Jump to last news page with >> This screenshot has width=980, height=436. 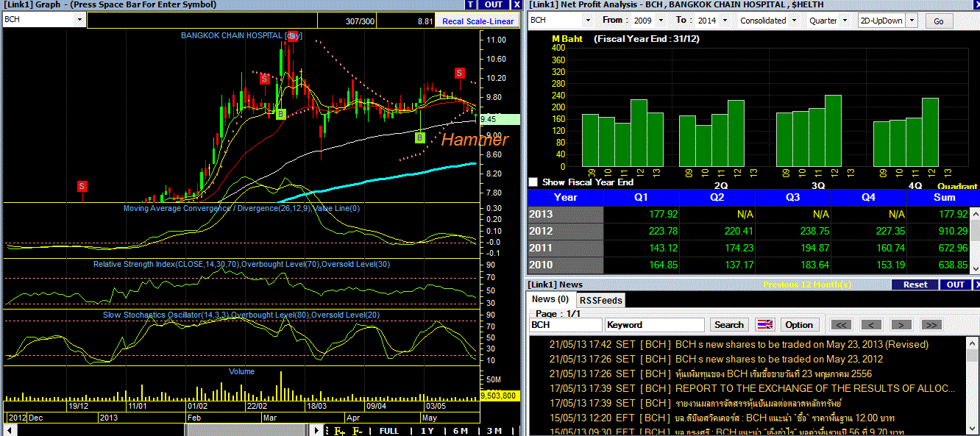(931, 324)
